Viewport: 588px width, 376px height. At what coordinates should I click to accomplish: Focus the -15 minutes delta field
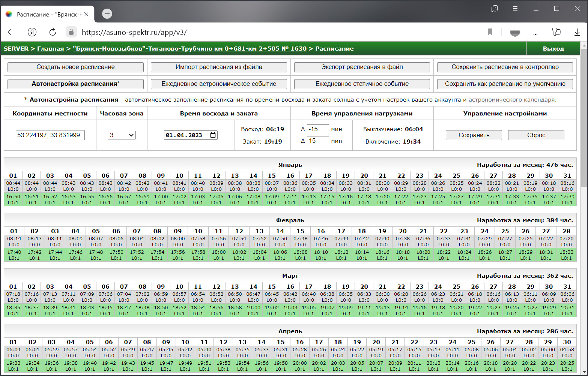pos(318,129)
